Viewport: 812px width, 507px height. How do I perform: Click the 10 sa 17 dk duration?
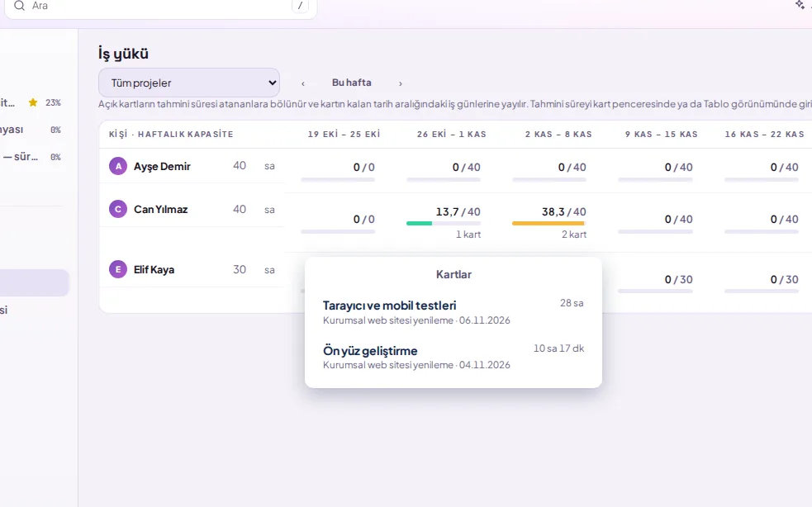click(x=558, y=348)
